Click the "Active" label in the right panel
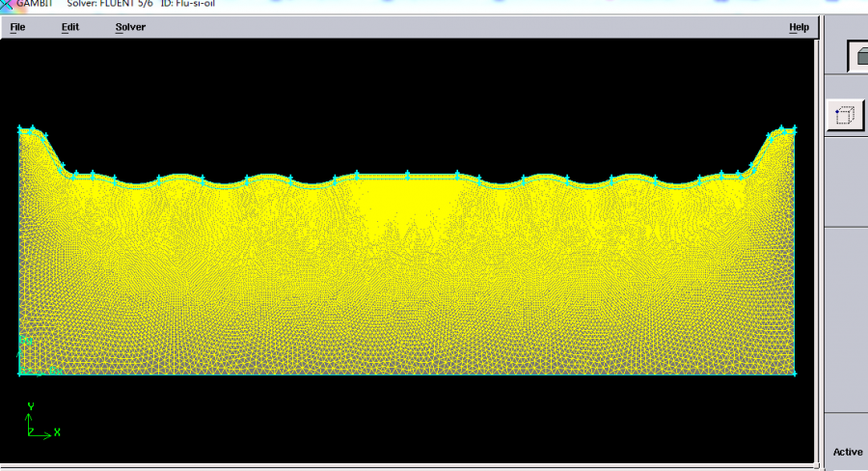This screenshot has height=471, width=868. coord(848,452)
